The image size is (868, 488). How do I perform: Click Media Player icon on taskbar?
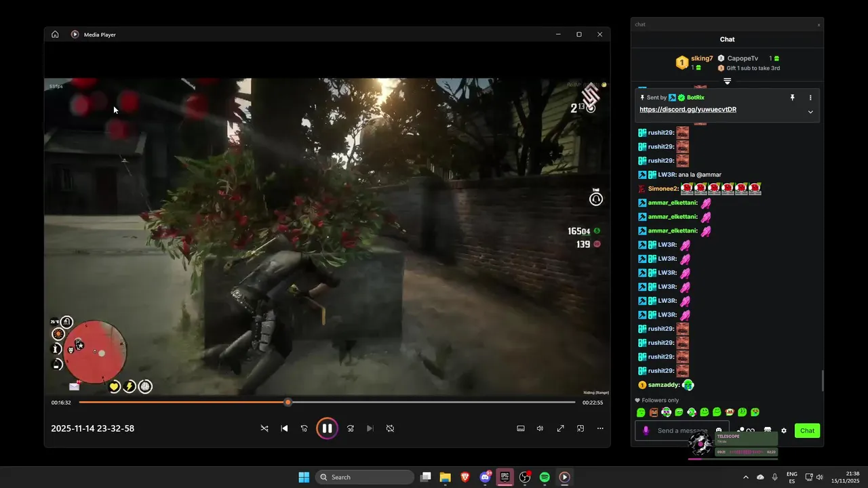[x=564, y=477]
